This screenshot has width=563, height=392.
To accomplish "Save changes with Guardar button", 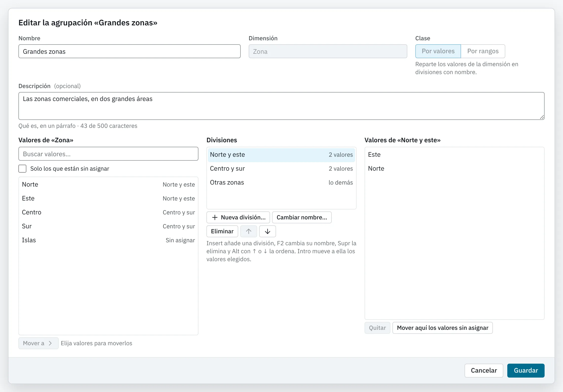I will [526, 370].
